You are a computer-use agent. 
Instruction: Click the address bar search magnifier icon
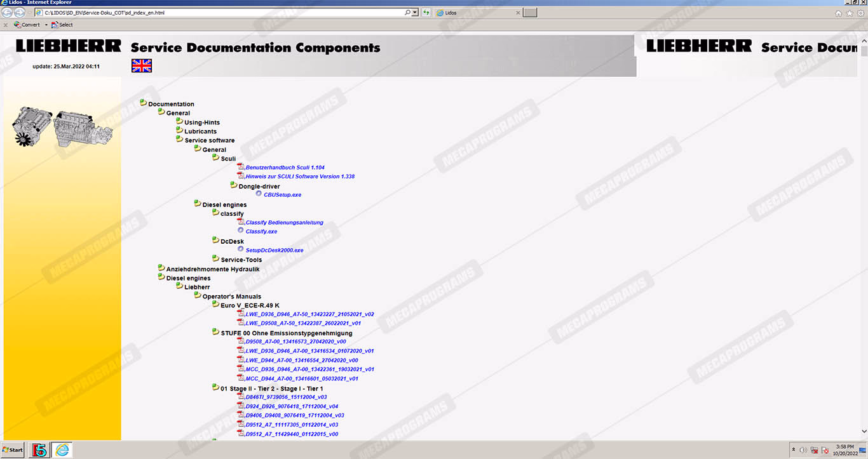407,13
